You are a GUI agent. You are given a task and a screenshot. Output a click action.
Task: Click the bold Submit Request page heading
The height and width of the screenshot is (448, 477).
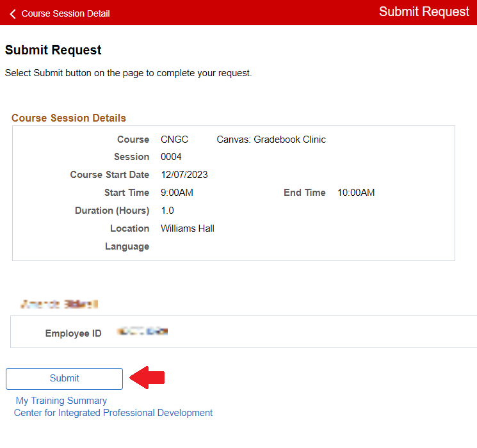53,50
